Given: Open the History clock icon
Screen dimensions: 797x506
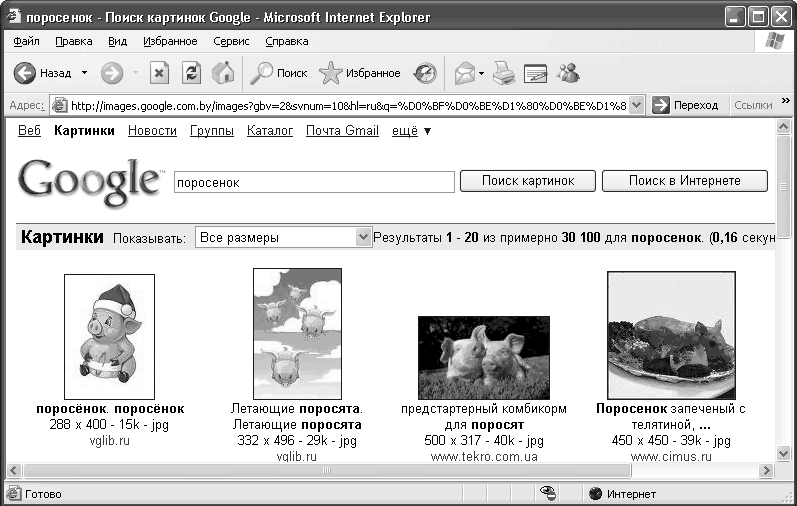Looking at the screenshot, I should point(425,73).
